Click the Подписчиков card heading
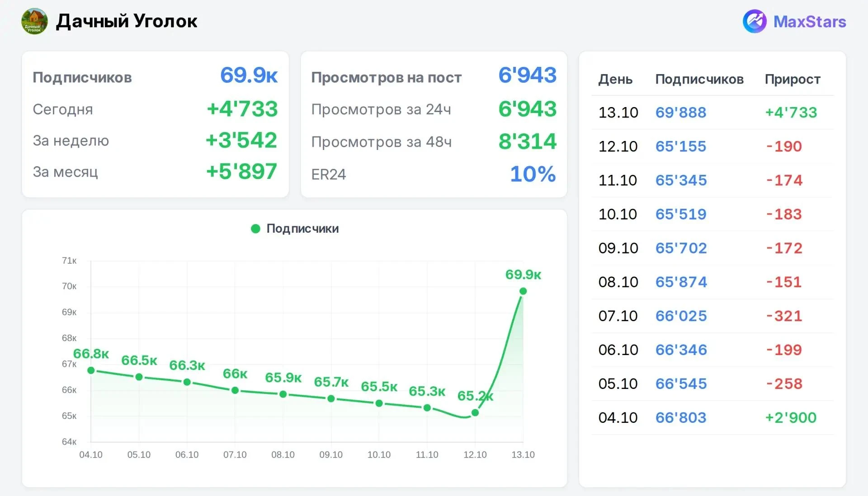 point(82,77)
